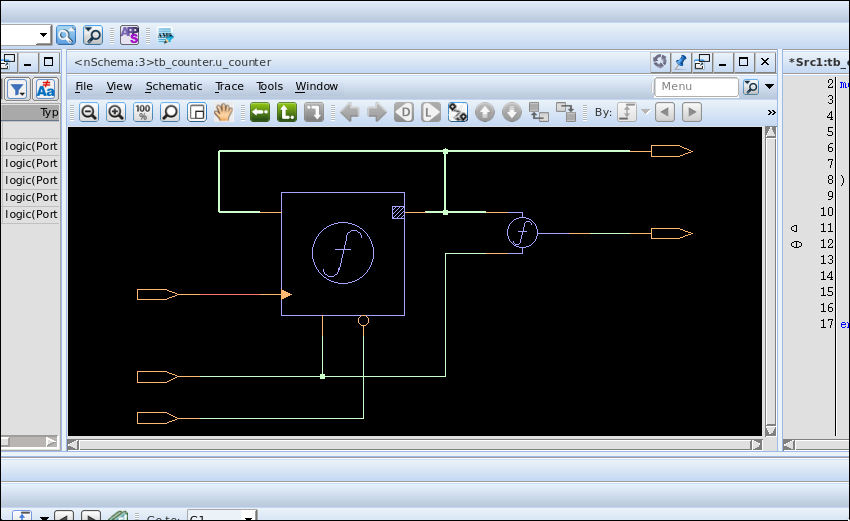Click the By search mode button
Image resolution: width=850 pixels, height=521 pixels.
pyautogui.click(x=627, y=113)
